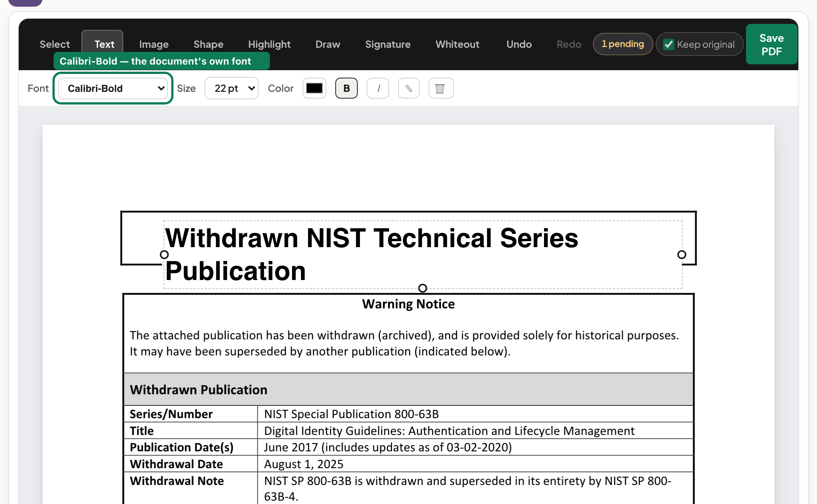Click the Warning Notice heading
This screenshot has height=504, width=817.
[x=408, y=304]
